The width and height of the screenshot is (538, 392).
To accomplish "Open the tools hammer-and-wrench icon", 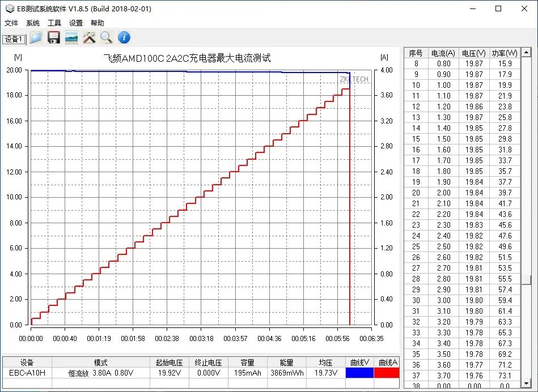I will pyautogui.click(x=89, y=37).
